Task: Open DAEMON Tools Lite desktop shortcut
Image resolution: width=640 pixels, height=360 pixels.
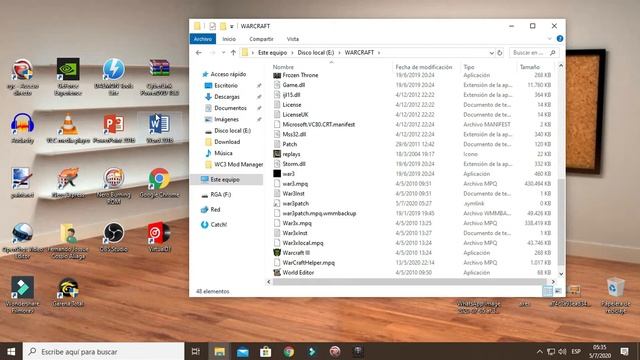Action: click(113, 77)
